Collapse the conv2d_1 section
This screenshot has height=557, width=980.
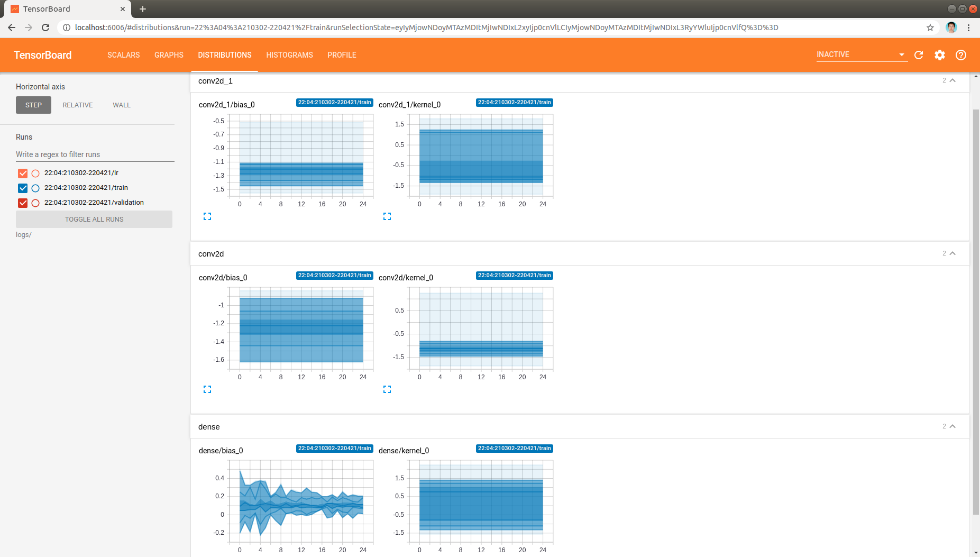952,80
